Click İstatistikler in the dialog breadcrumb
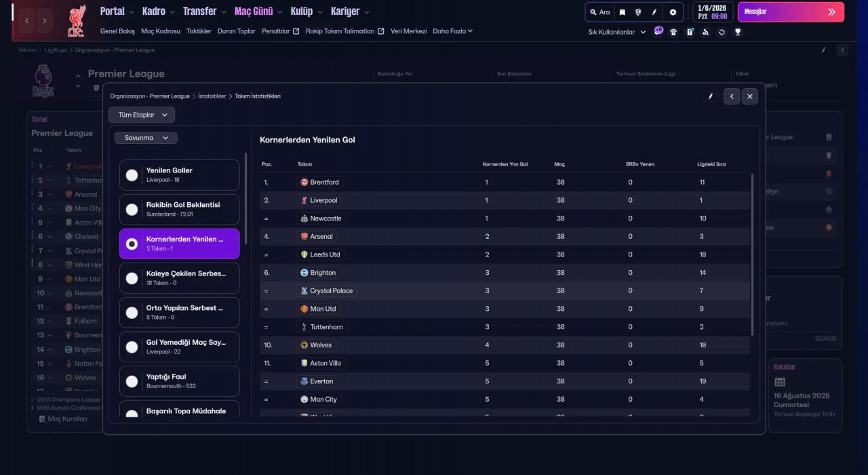 click(x=212, y=96)
